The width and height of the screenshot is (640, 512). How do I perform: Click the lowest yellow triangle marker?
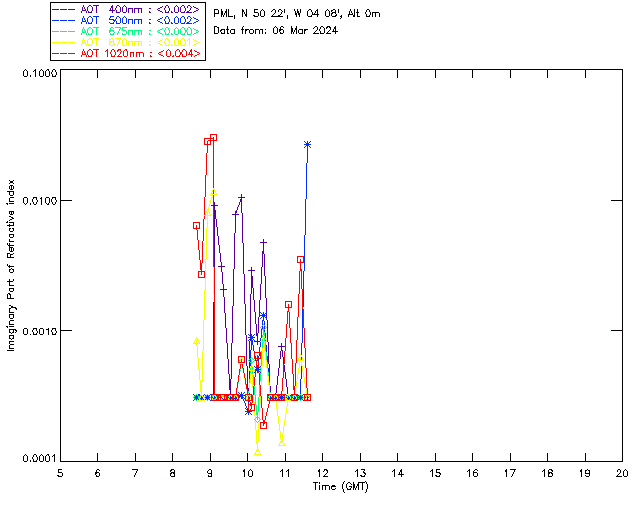pos(258,452)
